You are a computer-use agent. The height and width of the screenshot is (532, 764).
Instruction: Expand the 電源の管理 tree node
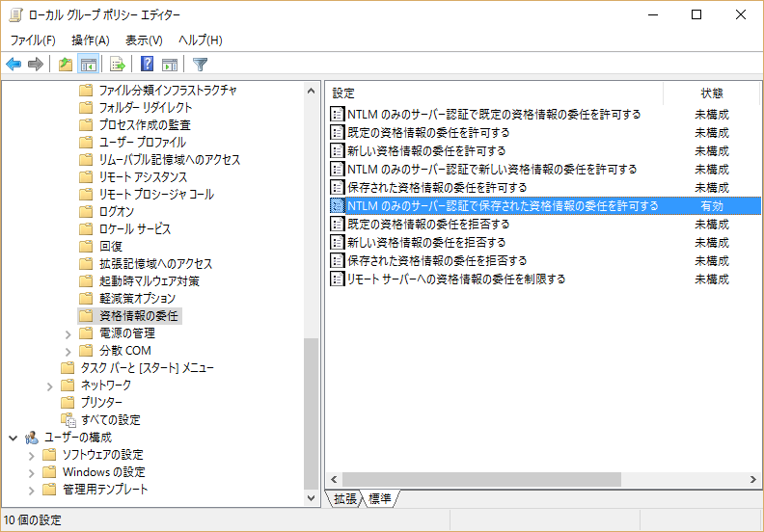68,333
